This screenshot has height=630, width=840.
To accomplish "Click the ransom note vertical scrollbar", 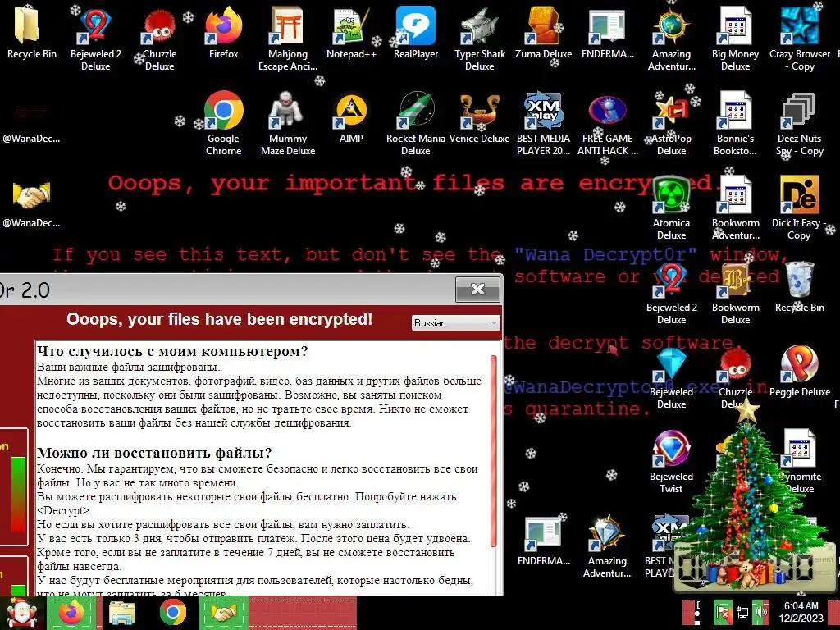I will pyautogui.click(x=493, y=450).
